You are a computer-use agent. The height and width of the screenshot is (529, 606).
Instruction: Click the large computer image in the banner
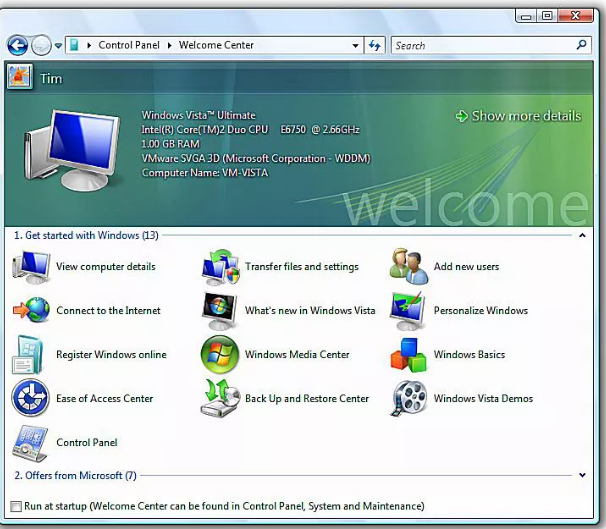click(x=72, y=150)
